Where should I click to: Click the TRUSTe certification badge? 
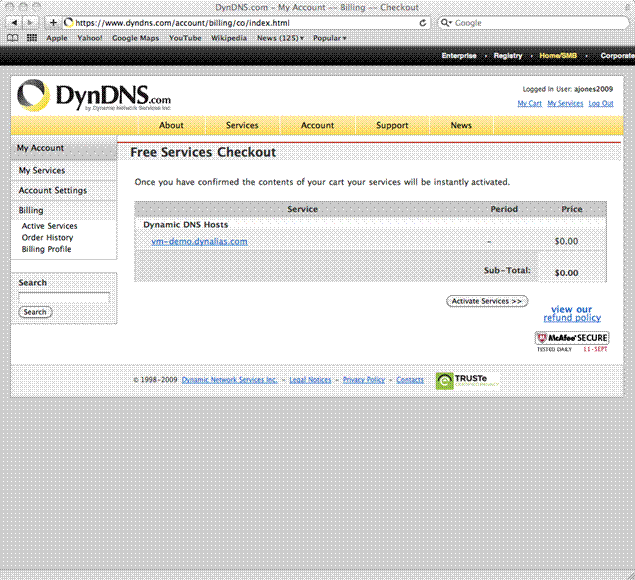point(467,381)
